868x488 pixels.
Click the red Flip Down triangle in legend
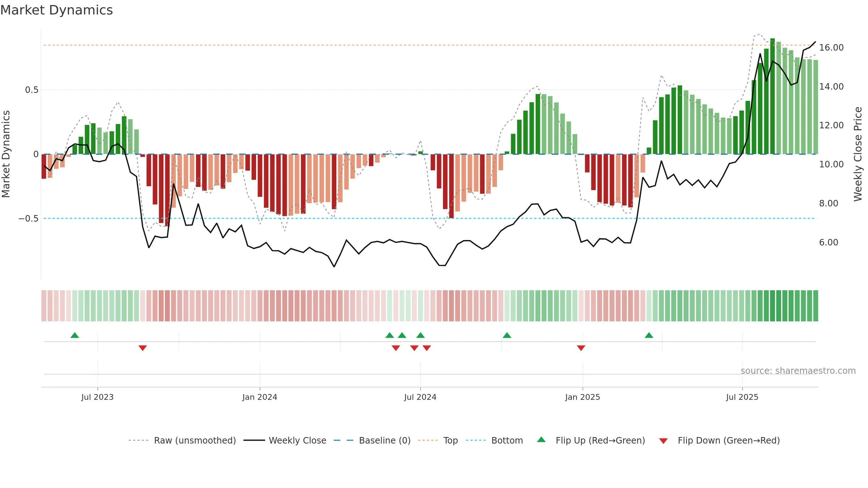click(663, 441)
